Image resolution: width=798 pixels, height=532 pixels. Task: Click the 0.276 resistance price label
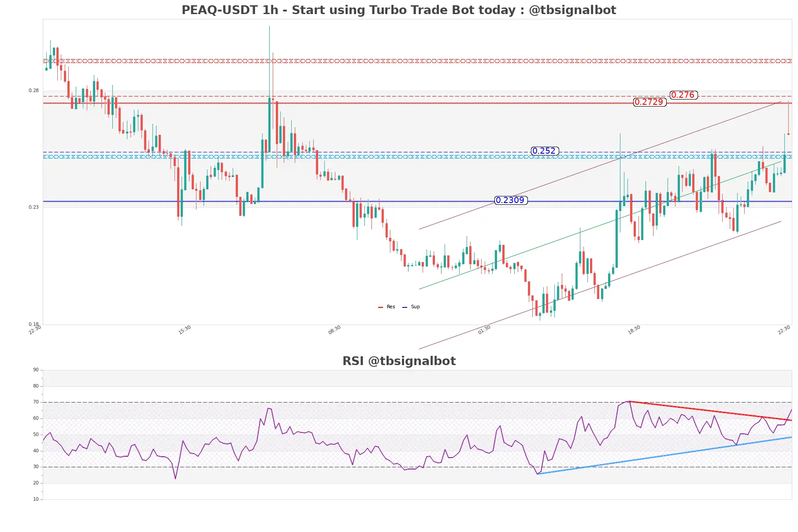click(683, 95)
